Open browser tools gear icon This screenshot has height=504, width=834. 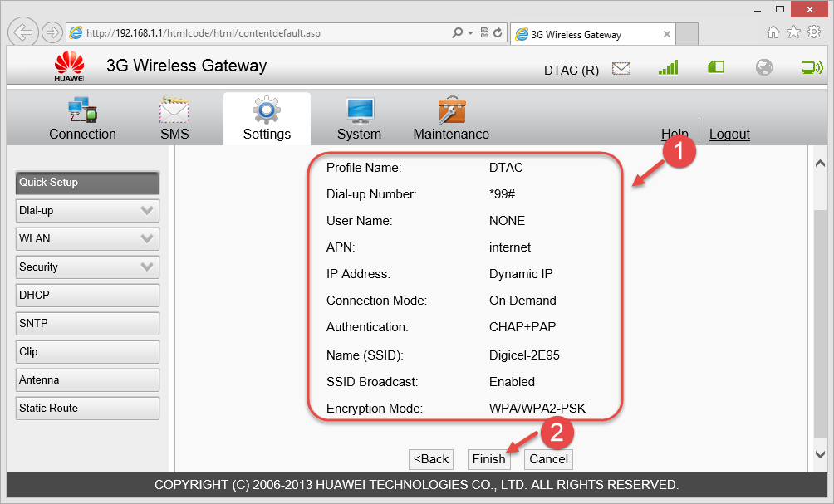pyautogui.click(x=814, y=32)
